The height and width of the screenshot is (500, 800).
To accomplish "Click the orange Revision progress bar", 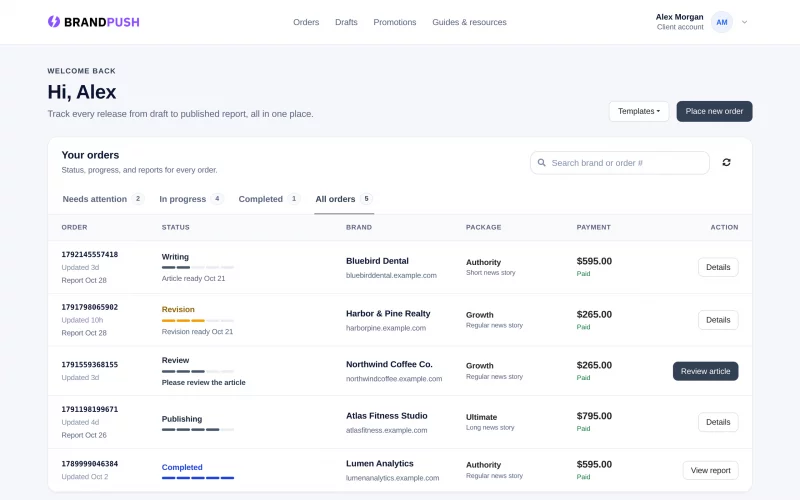I will [x=198, y=320].
